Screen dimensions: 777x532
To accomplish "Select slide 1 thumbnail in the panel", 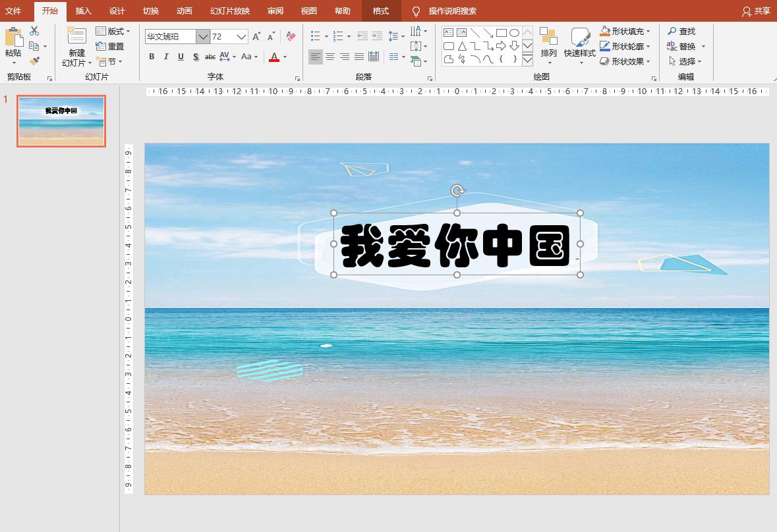I will [61, 121].
